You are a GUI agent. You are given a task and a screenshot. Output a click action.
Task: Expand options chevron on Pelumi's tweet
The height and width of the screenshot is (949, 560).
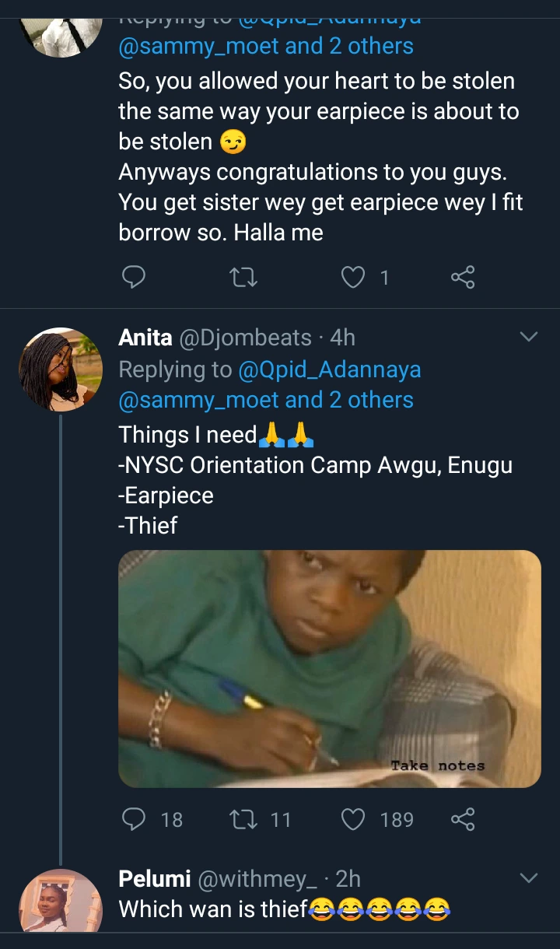[x=528, y=878]
